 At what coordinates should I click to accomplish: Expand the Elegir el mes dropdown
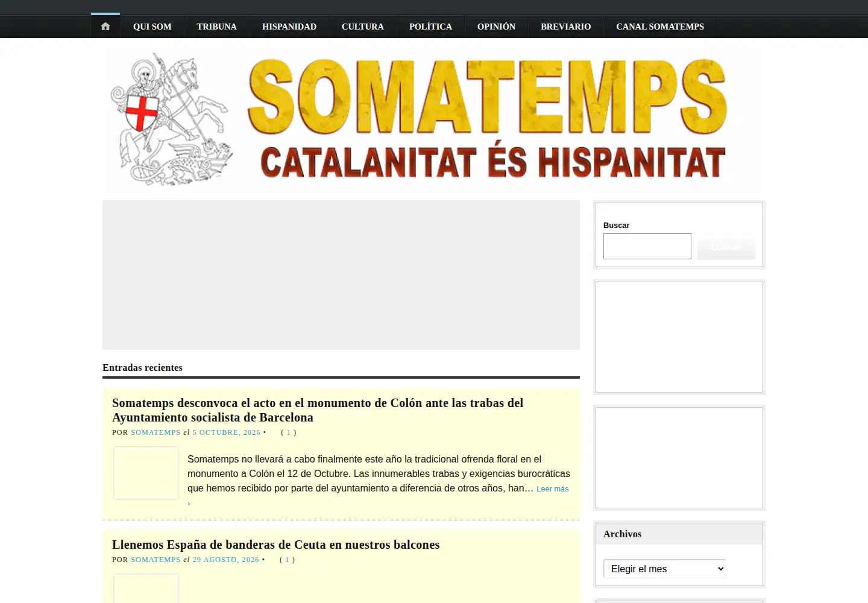pos(665,569)
